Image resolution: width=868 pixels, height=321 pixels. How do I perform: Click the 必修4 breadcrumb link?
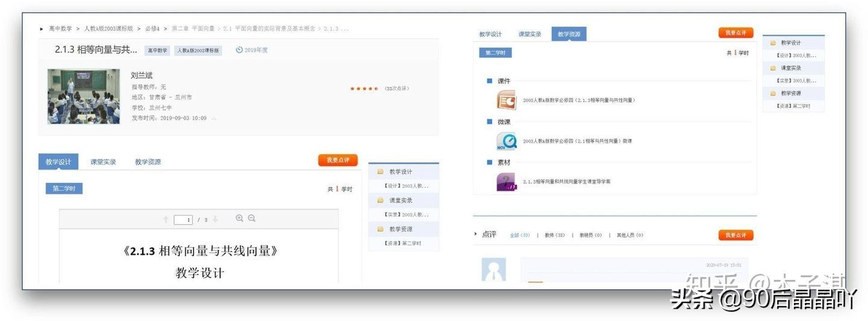(152, 29)
